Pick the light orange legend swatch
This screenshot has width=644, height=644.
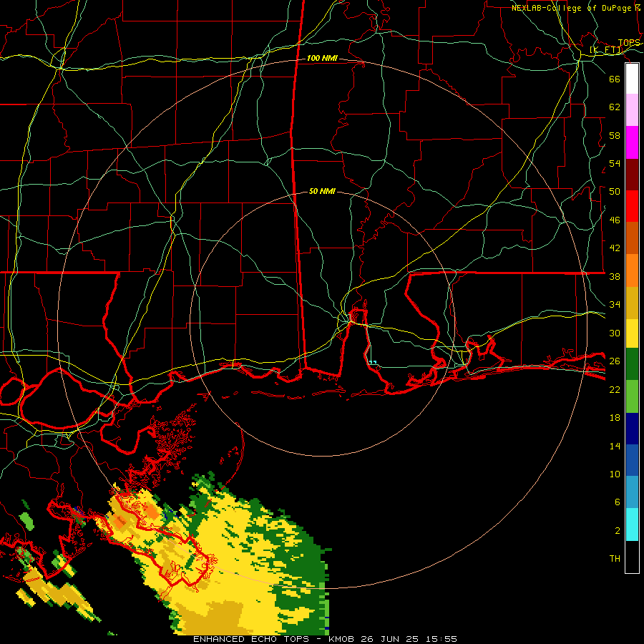pos(632,270)
